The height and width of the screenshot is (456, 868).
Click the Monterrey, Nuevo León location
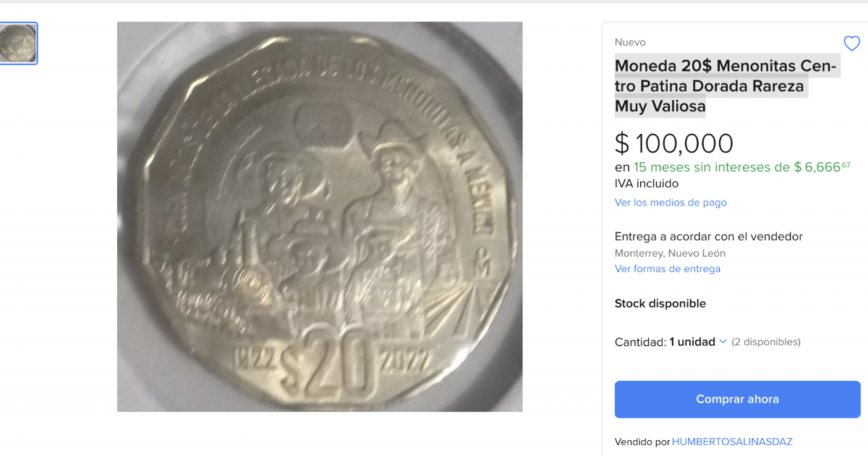(x=670, y=253)
